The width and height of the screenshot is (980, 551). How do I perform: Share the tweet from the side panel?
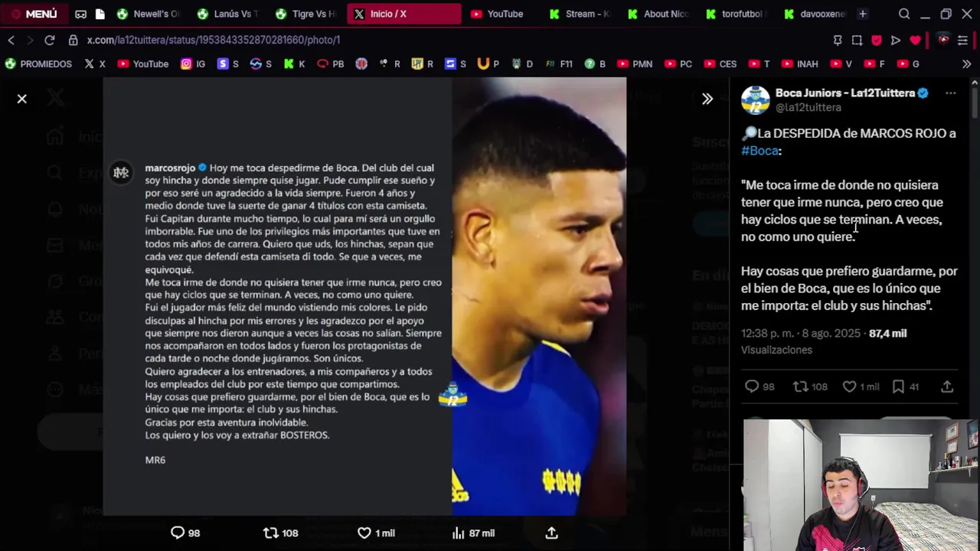(x=947, y=386)
